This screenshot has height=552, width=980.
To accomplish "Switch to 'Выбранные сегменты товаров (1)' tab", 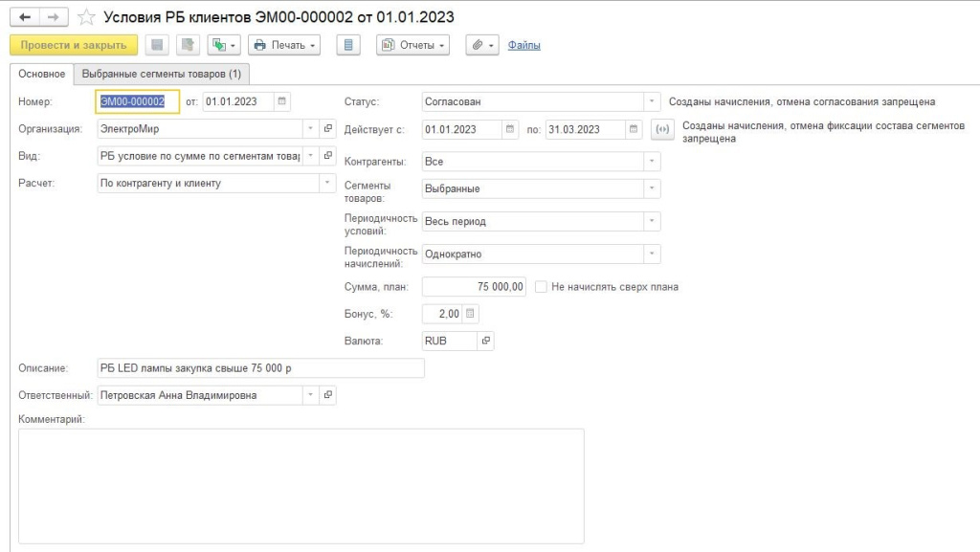I will pyautogui.click(x=161, y=74).
